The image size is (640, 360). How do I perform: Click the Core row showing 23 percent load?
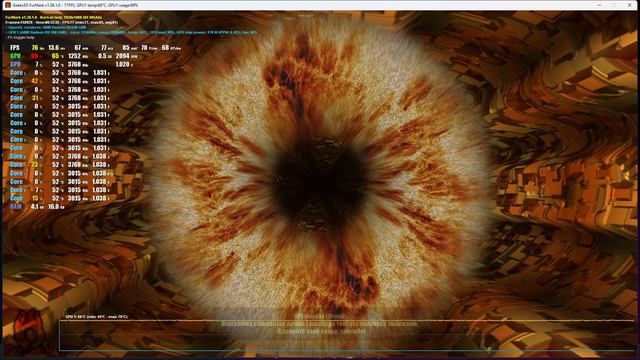tap(60, 165)
